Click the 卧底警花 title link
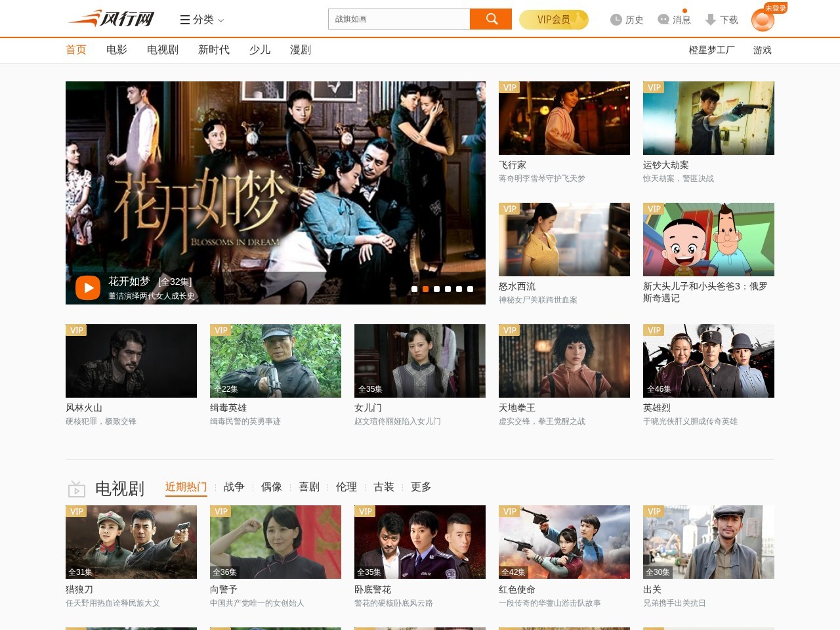Viewport: 840px width, 630px height. [x=373, y=590]
